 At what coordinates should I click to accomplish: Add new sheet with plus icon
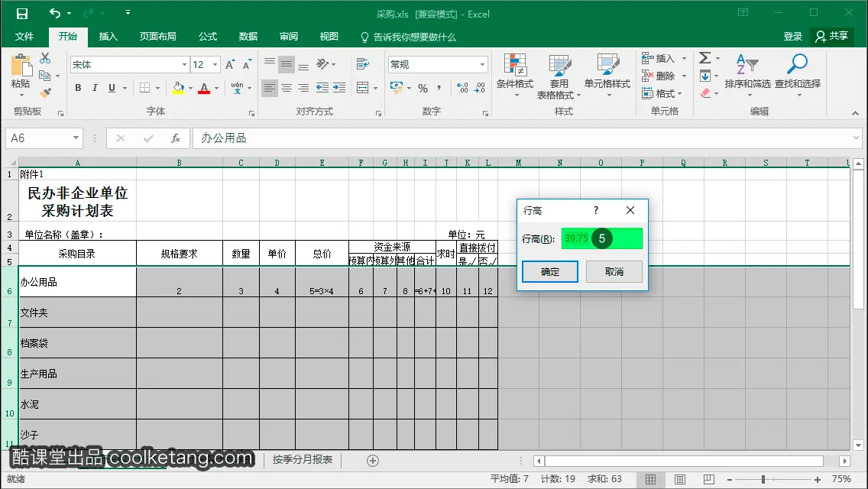(373, 461)
